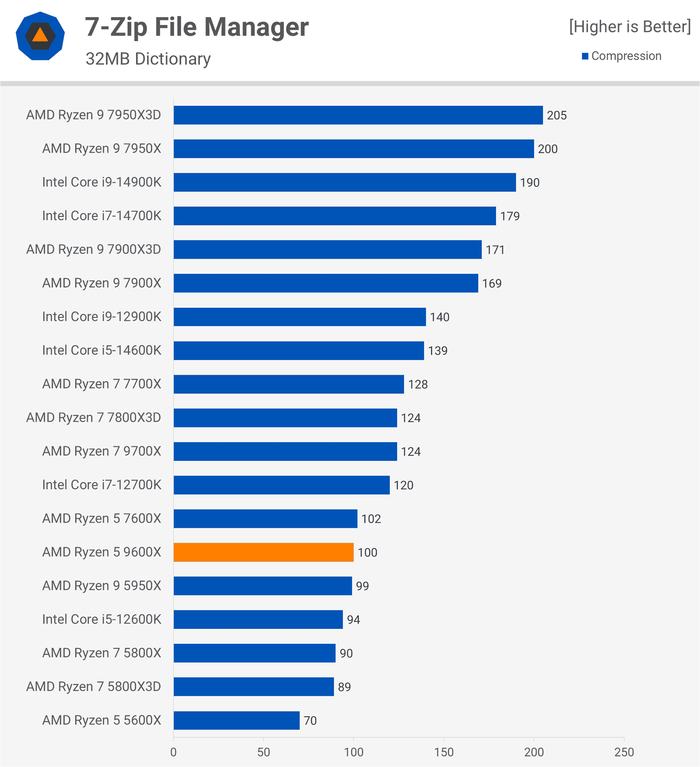The width and height of the screenshot is (700, 767).
Task: Click the 100 axis tick label
Action: [353, 752]
